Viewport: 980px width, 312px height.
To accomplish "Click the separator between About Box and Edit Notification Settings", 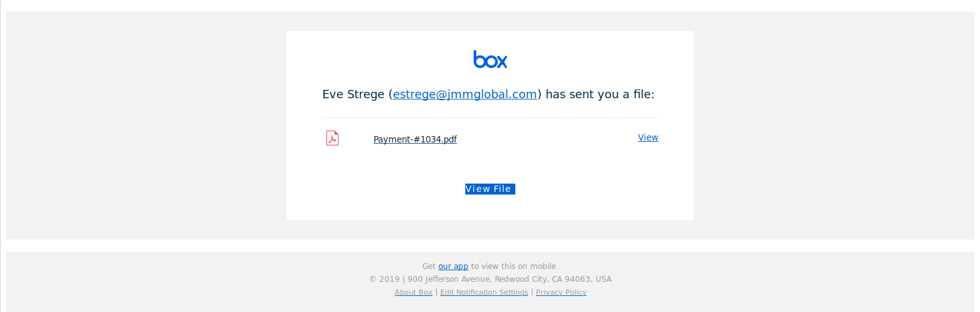I will pos(436,292).
